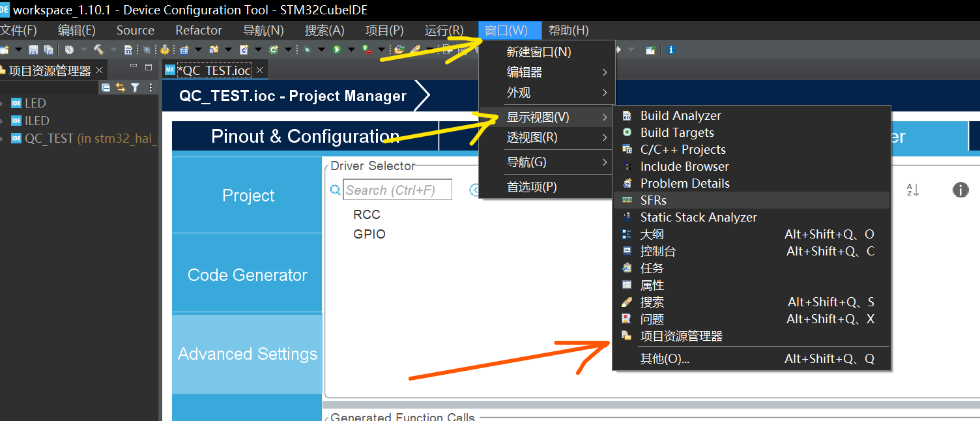Click the Save icon in the toolbar
Screen dimensions: 980x421
[x=33, y=50]
